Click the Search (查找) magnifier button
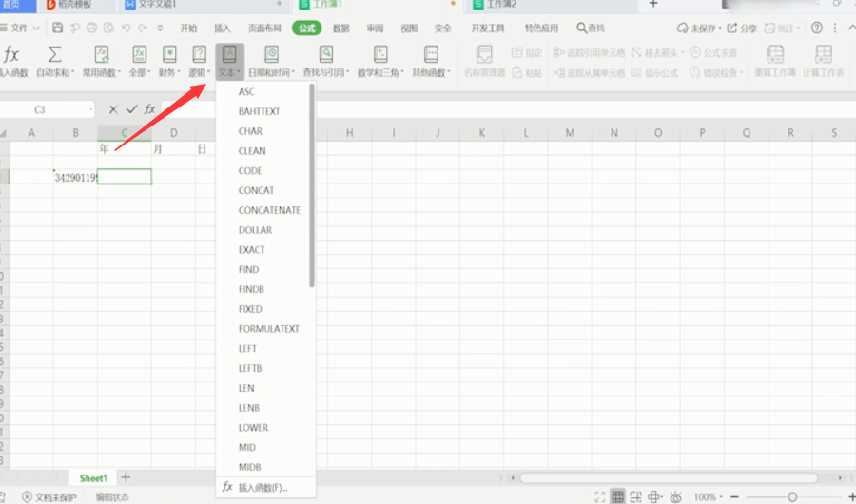Image resolution: width=856 pixels, height=504 pixels. (x=591, y=28)
